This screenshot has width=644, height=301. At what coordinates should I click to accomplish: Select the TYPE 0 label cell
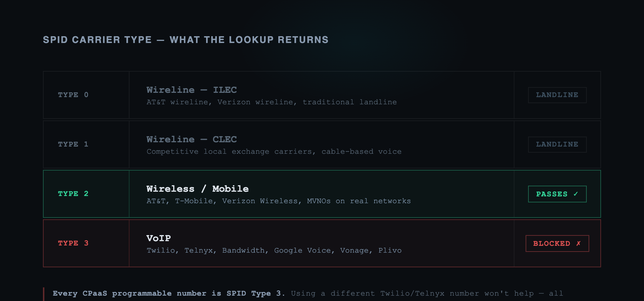coord(73,95)
